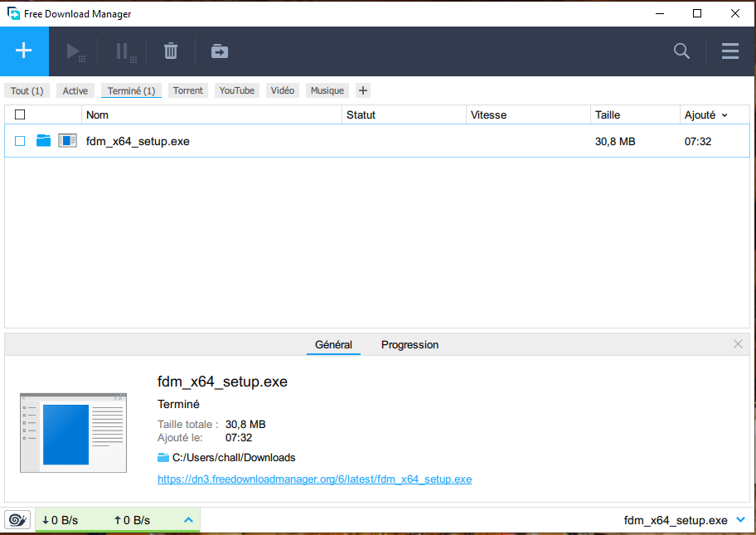
Task: Sort by Statut column header
Action: 404,114
